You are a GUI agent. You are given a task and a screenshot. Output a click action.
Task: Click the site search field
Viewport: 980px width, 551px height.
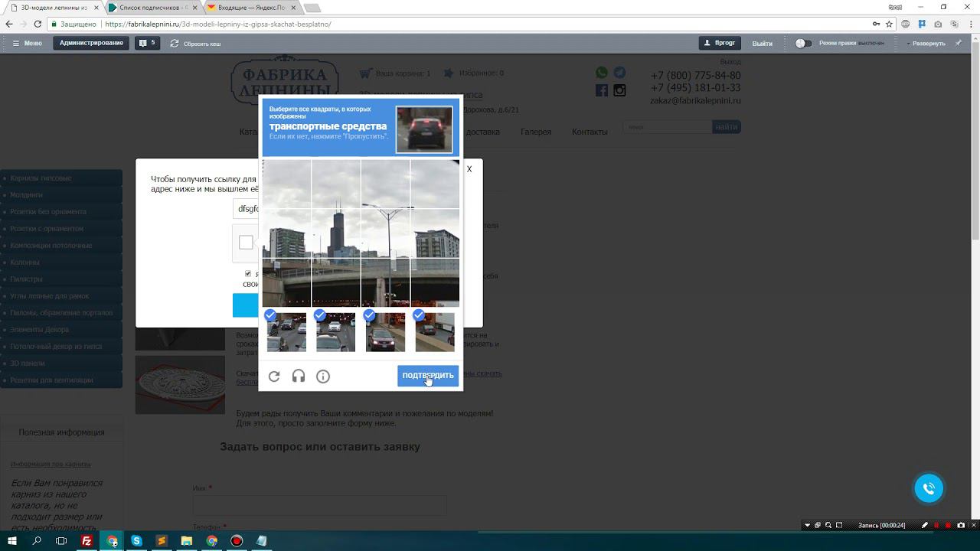point(667,127)
